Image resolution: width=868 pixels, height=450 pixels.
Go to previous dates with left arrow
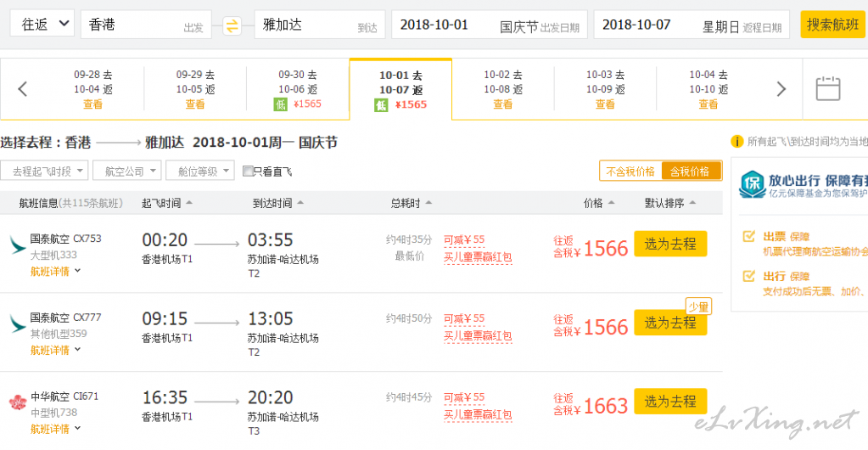click(x=22, y=88)
